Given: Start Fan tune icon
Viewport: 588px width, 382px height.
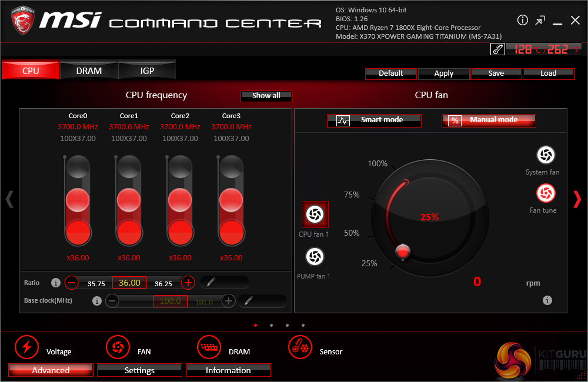Looking at the screenshot, I should tap(546, 193).
